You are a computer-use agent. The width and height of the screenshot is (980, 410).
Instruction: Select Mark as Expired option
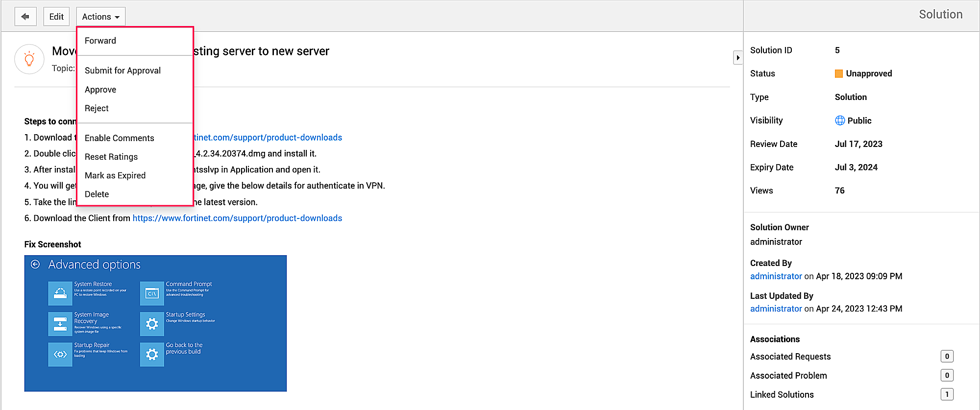[x=115, y=175]
